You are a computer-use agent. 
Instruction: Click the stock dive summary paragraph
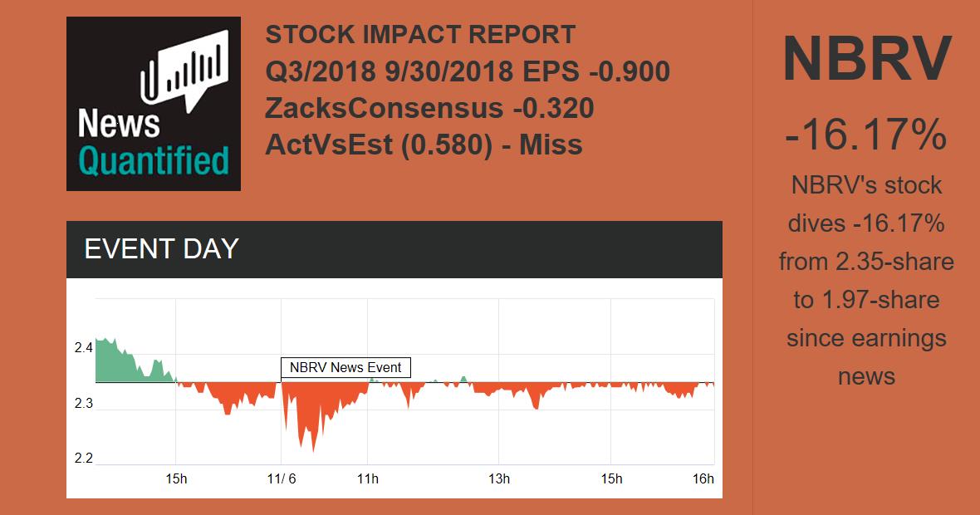(x=866, y=281)
